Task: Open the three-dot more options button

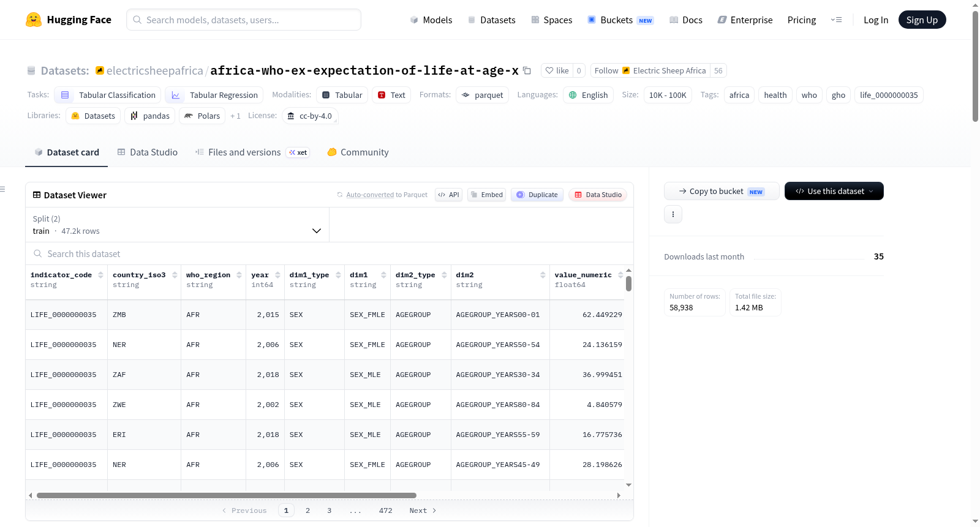Action: 673,214
